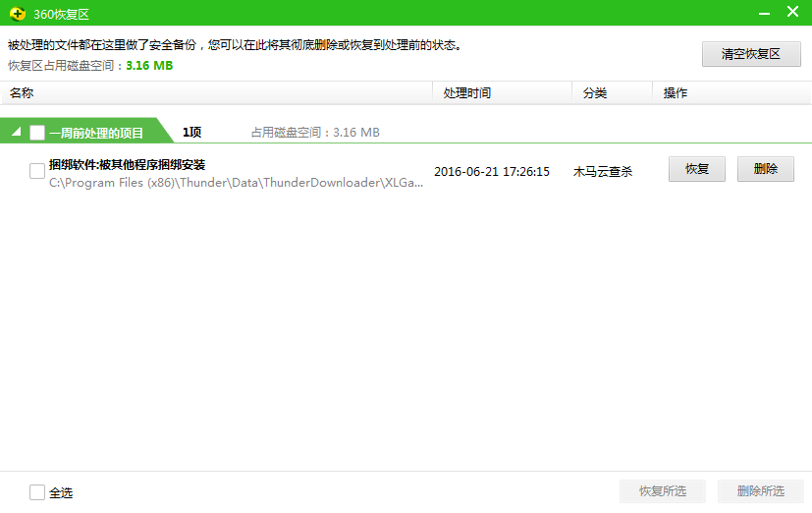812x513 pixels.
Task: Click the 木马云查杀 category cell
Action: click(x=603, y=172)
